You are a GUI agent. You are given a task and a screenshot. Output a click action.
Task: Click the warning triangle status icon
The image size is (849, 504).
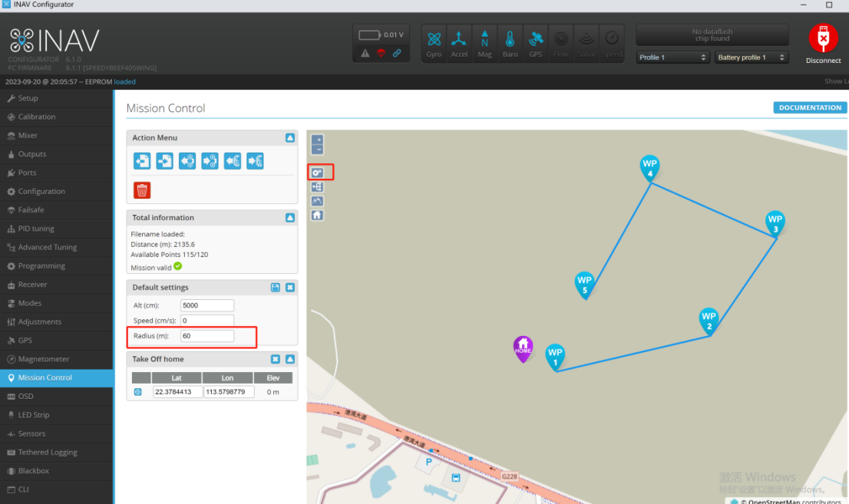tap(365, 53)
